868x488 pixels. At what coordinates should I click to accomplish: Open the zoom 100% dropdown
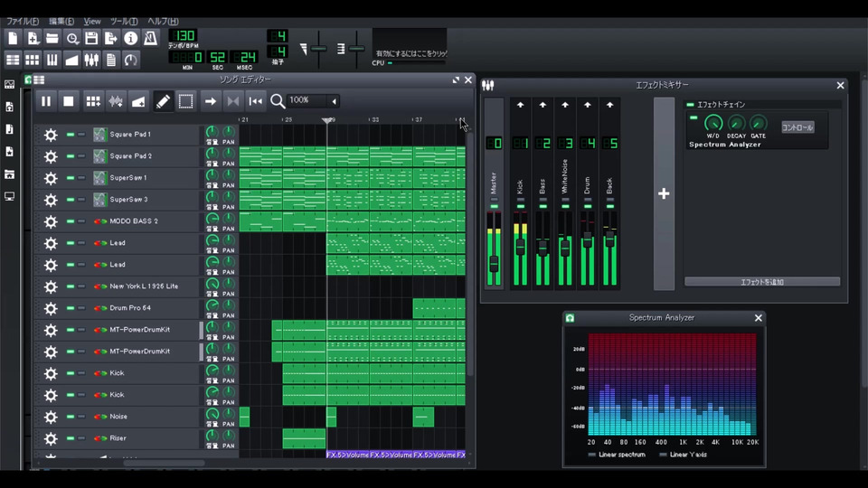pyautogui.click(x=334, y=101)
